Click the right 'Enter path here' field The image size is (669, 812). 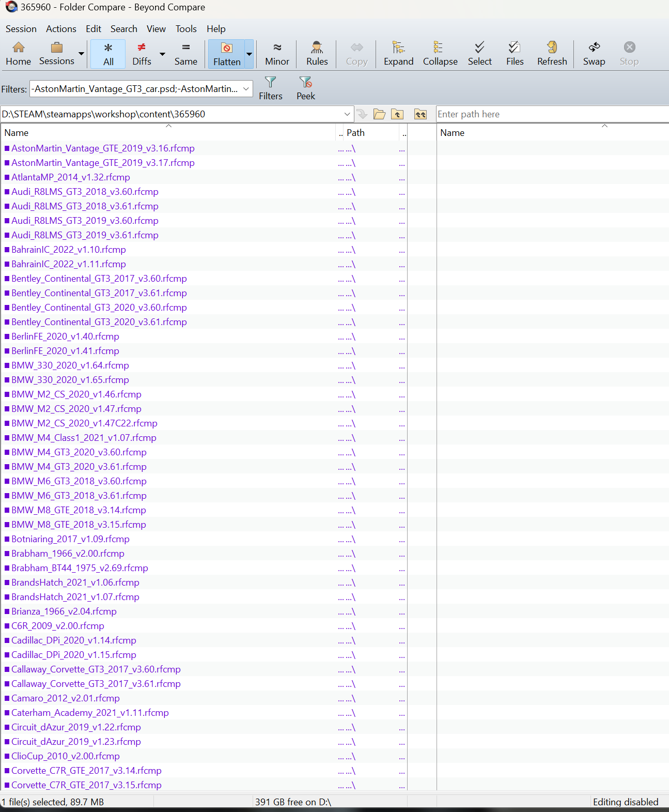552,114
